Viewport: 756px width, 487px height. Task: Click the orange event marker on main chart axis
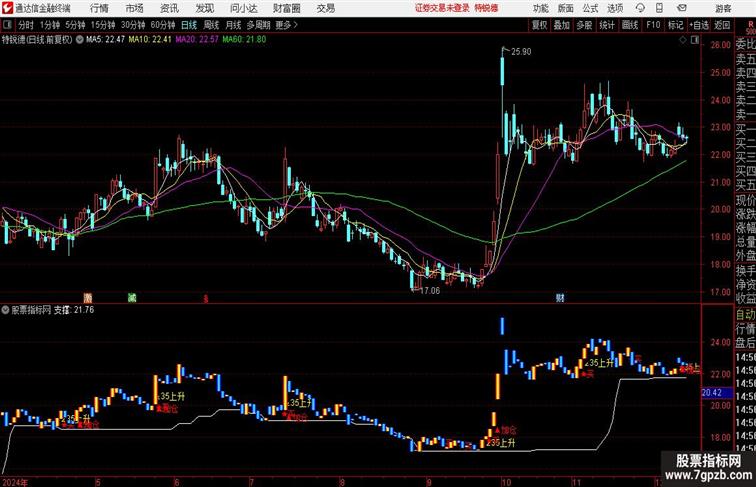pos(88,298)
